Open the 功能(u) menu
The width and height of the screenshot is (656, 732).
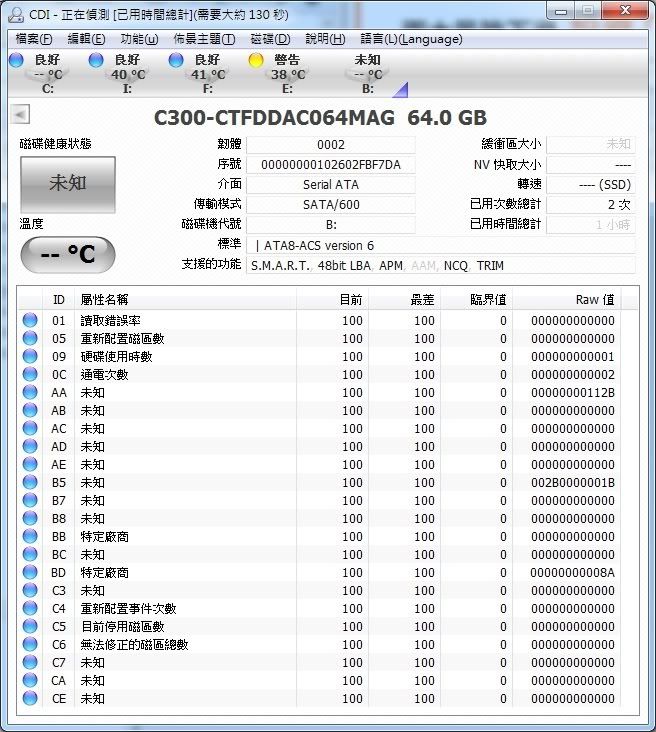point(139,39)
